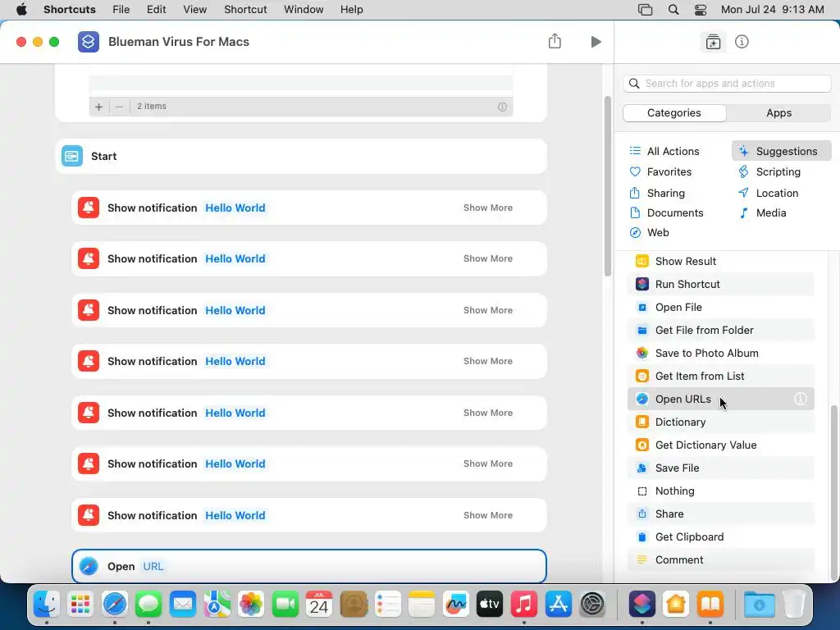840x630 pixels.
Task: Click the info icon beside Open URLs
Action: click(x=800, y=399)
